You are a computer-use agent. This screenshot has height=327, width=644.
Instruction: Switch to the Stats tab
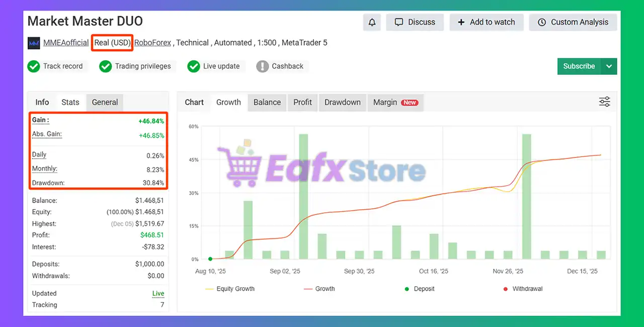pyautogui.click(x=70, y=102)
